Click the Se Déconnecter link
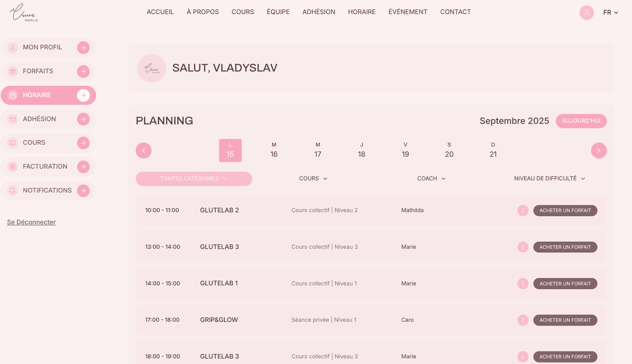Viewport: 632px width, 364px height. [x=31, y=222]
